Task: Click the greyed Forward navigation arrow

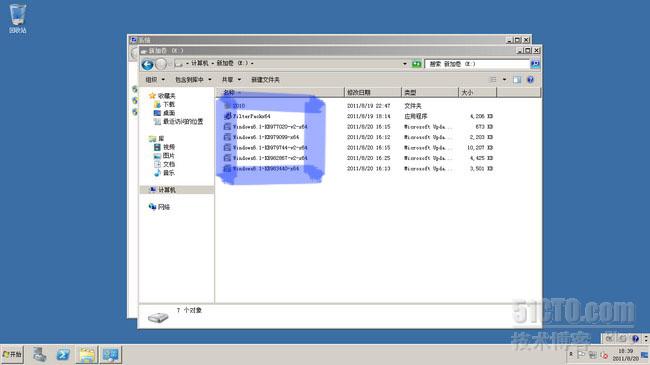Action: pyautogui.click(x=161, y=64)
